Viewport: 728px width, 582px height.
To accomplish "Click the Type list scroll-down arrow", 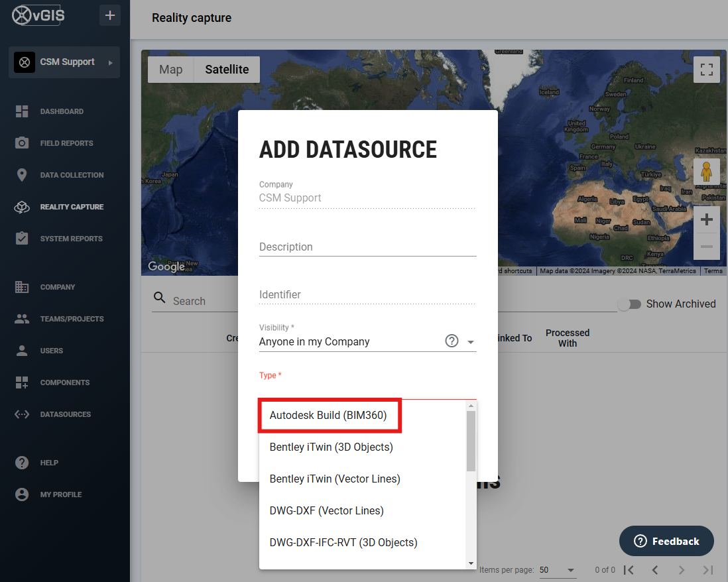I will click(471, 563).
